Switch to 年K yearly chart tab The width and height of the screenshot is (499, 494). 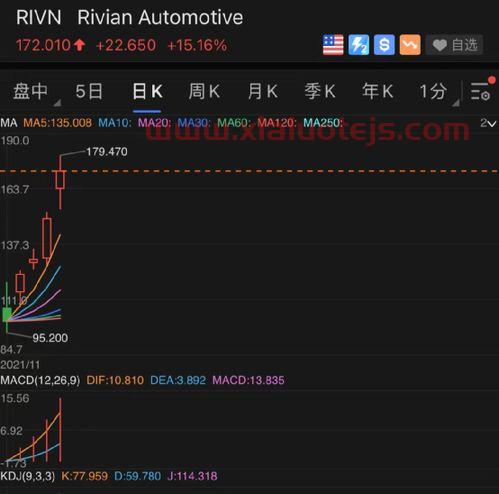point(378,91)
